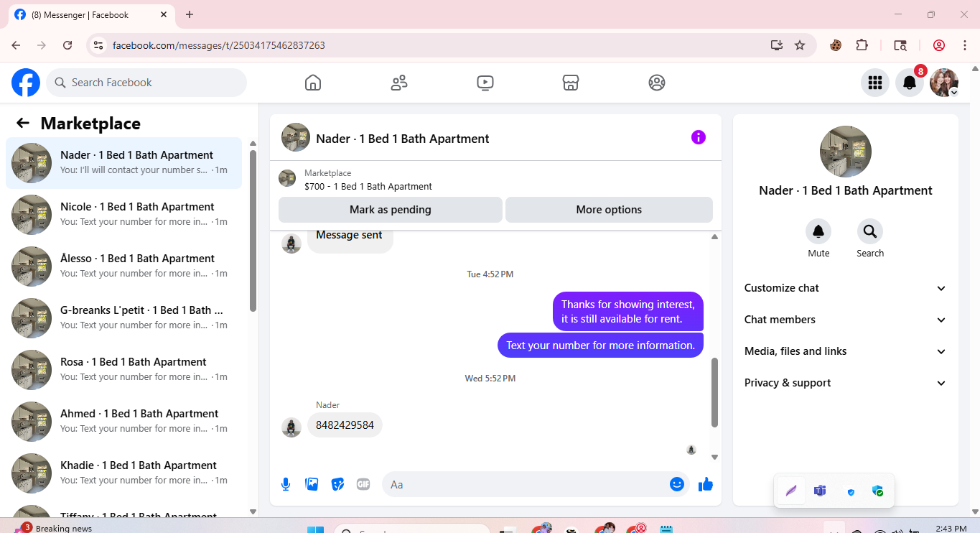The width and height of the screenshot is (980, 533).
Task: Open the account profile picture menu
Action: coord(944,83)
